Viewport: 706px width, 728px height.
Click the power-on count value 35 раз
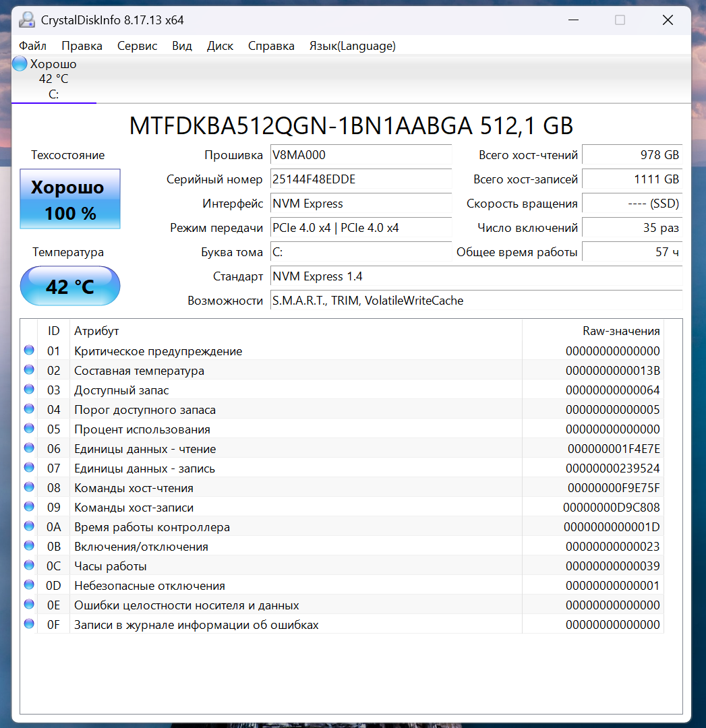pyautogui.click(x=632, y=228)
